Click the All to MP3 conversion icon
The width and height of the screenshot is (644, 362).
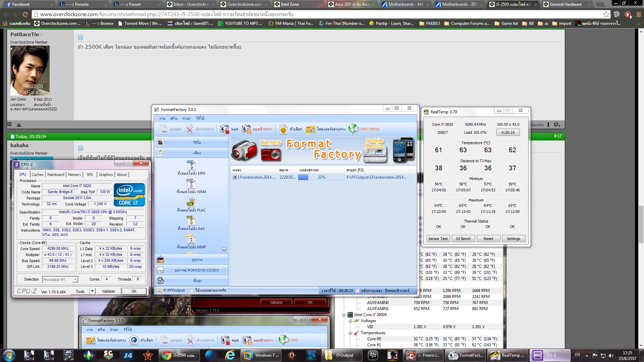coord(191,165)
